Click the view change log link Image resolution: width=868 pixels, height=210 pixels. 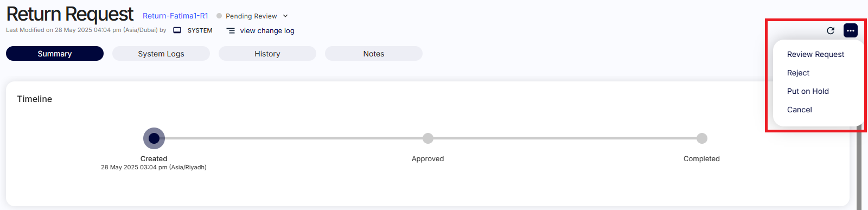click(x=267, y=31)
